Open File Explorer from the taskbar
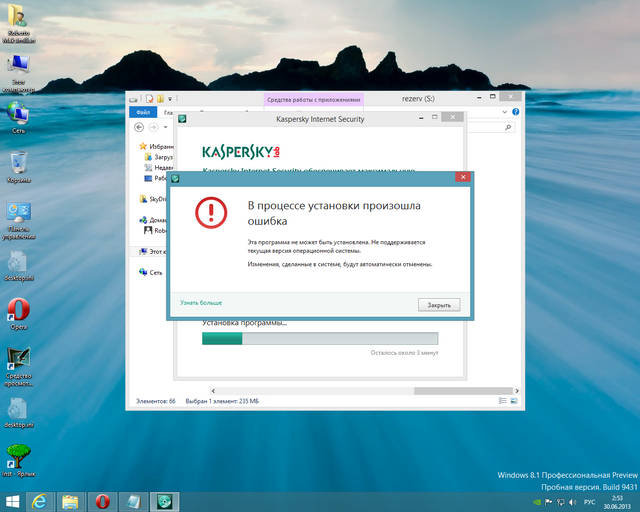Viewport: 640px width, 512px height. tap(70, 502)
